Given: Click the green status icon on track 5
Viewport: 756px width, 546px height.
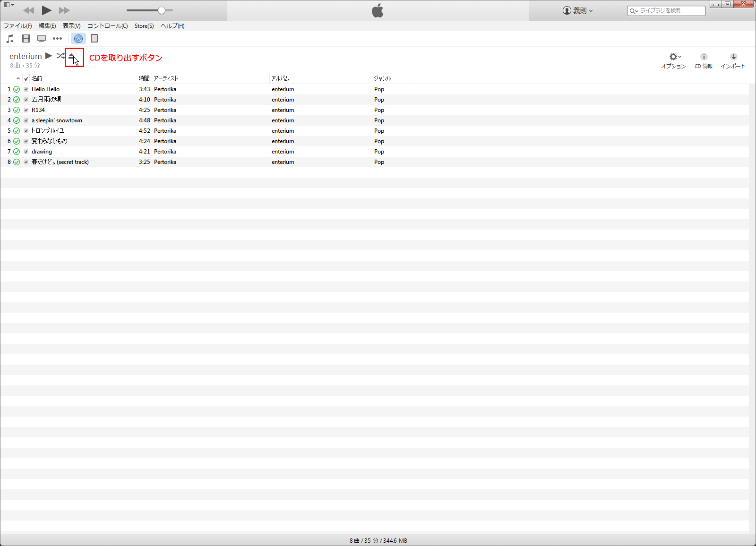Looking at the screenshot, I should click(17, 131).
